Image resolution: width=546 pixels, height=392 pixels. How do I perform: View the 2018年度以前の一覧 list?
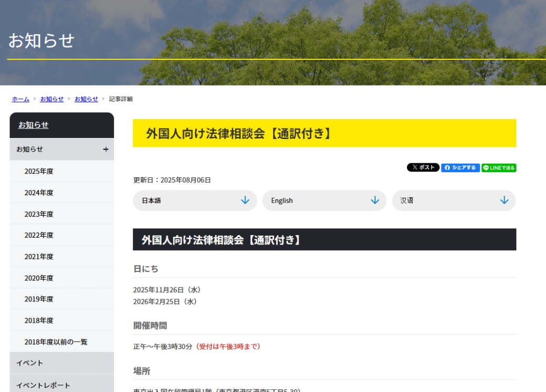tap(56, 342)
